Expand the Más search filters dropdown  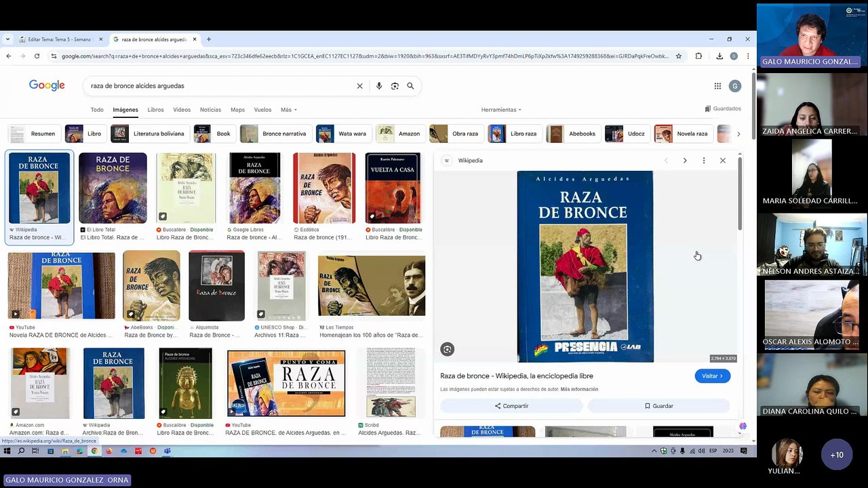click(289, 110)
